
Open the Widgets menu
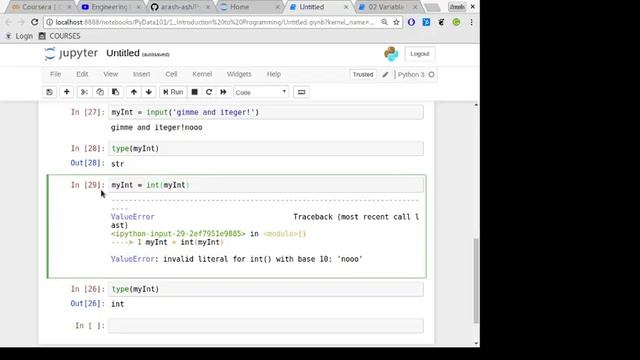click(x=239, y=74)
